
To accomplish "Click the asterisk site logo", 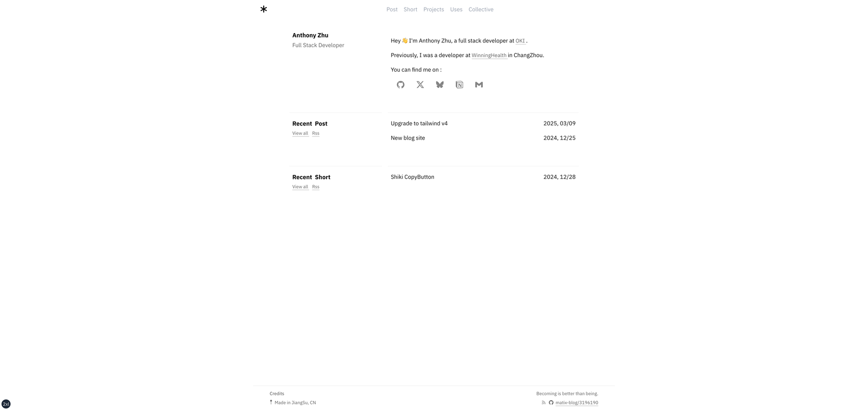I will pyautogui.click(x=264, y=9).
